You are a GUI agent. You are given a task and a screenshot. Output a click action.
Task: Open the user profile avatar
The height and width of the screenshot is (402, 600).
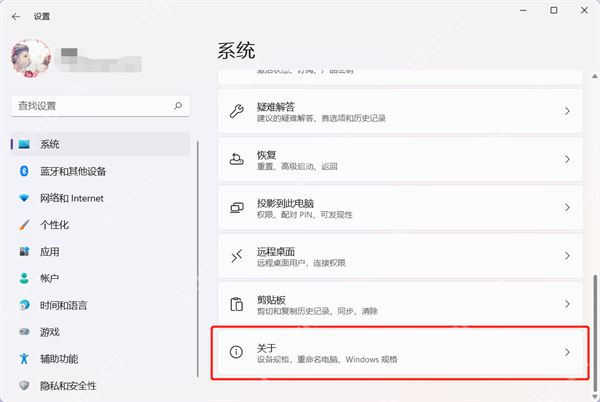(31, 58)
